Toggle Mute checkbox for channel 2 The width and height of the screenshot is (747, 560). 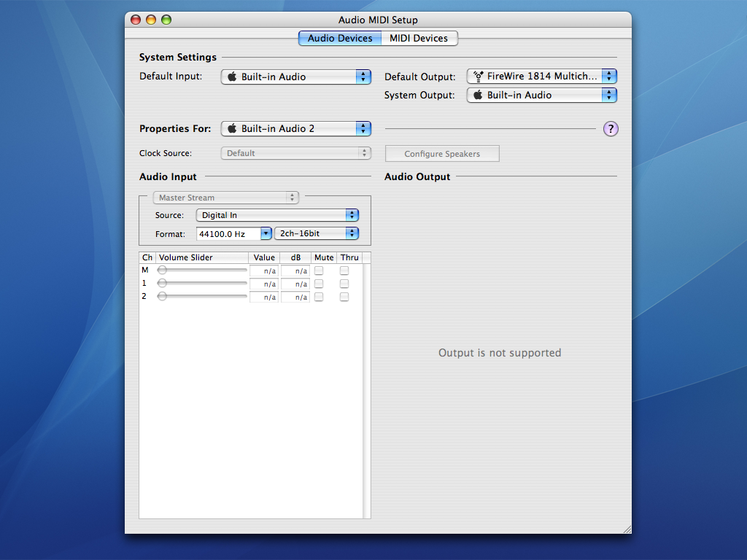point(319,297)
